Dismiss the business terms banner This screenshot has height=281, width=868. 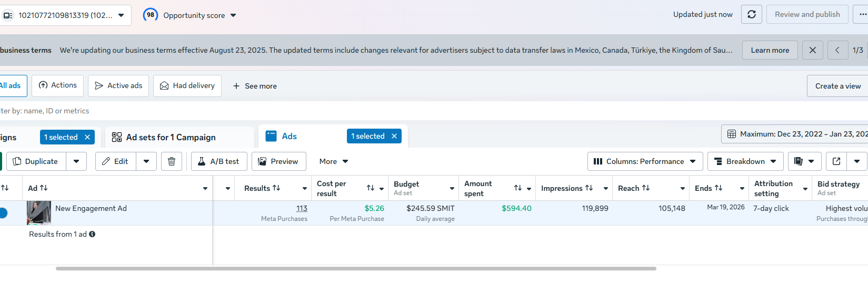tap(812, 50)
